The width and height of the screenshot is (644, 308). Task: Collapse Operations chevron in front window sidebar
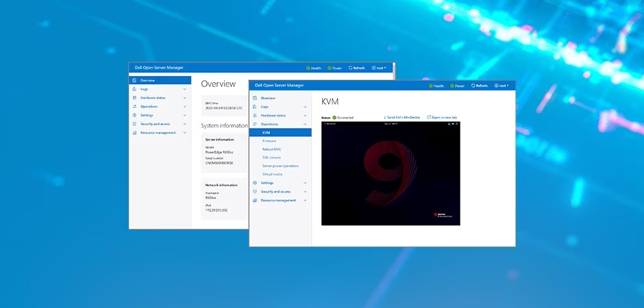tap(305, 124)
